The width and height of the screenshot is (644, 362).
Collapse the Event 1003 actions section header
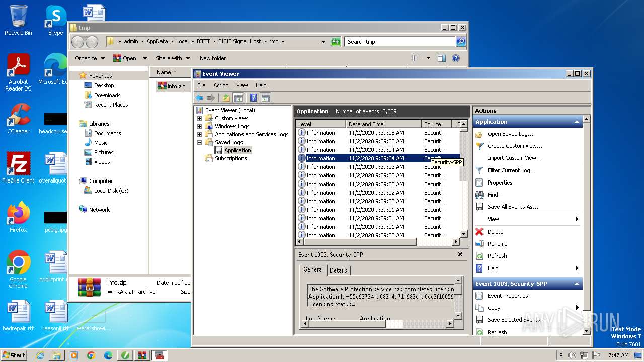click(x=577, y=284)
